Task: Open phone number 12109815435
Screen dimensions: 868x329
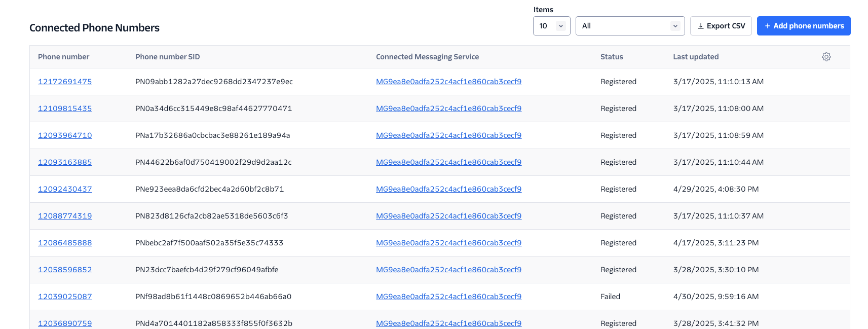Action: (x=65, y=108)
